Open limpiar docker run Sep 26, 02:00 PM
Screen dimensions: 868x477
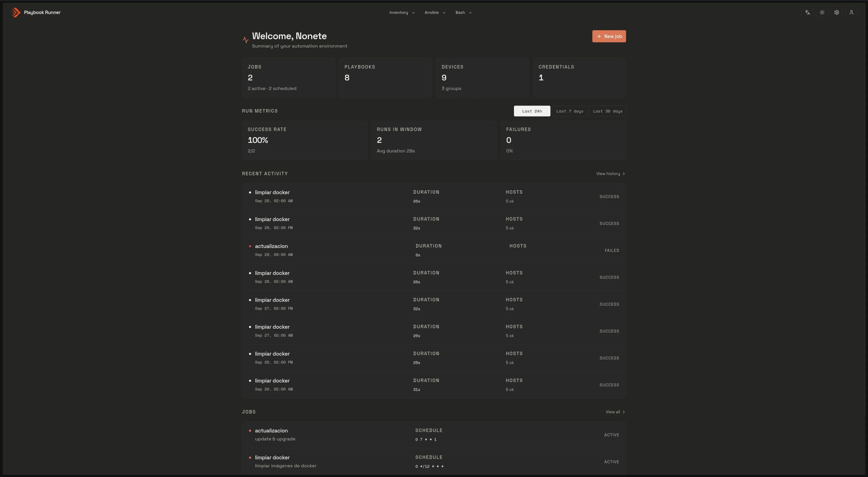(434, 358)
